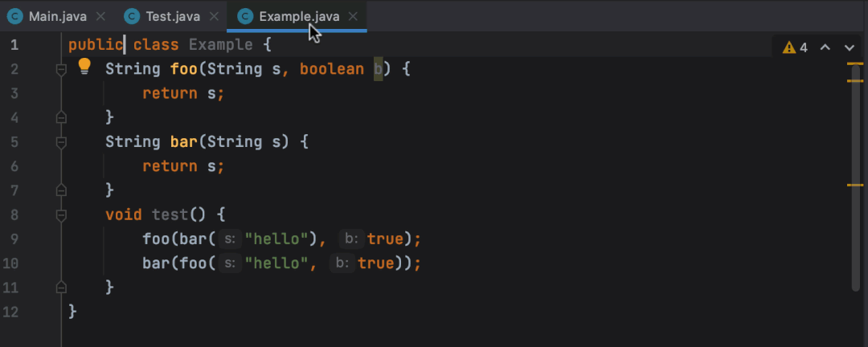Jump to the second warning stripe marker
This screenshot has width=868, height=347.
tap(855, 81)
